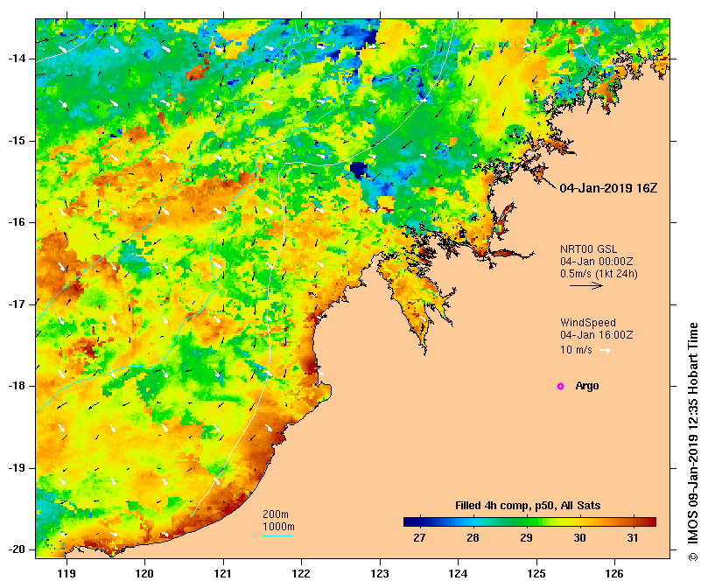
Task: Click the longitude label 123
Action: [380, 574]
